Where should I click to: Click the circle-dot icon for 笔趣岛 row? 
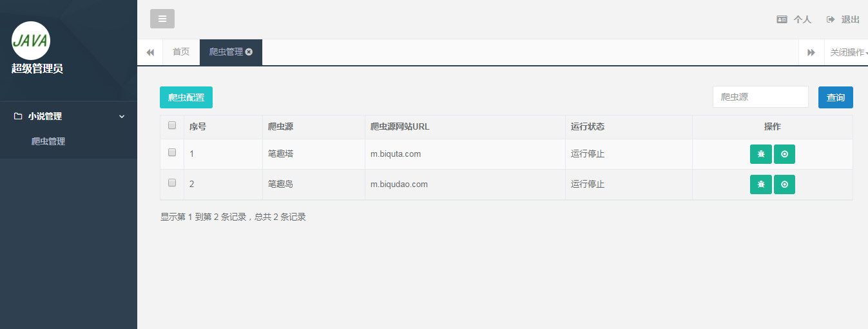coord(784,184)
